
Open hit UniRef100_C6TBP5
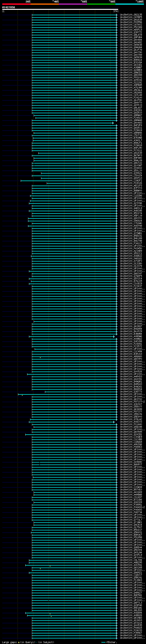click(131, 17)
